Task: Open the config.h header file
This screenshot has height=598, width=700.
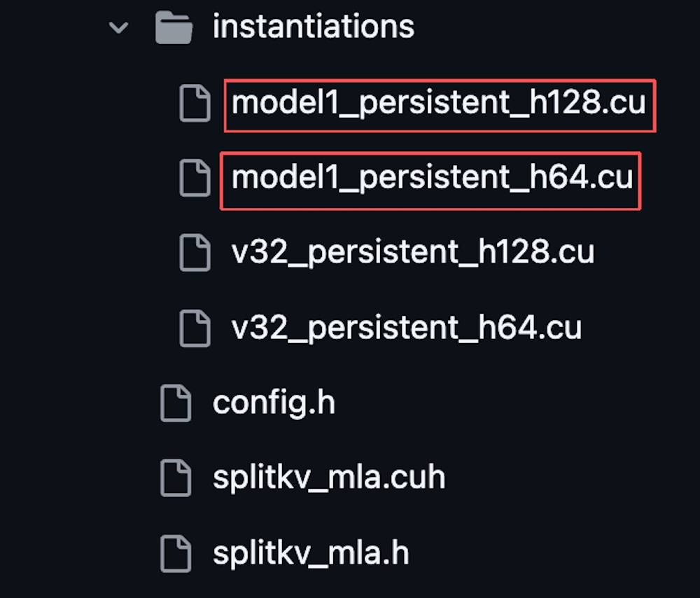Action: tap(274, 403)
